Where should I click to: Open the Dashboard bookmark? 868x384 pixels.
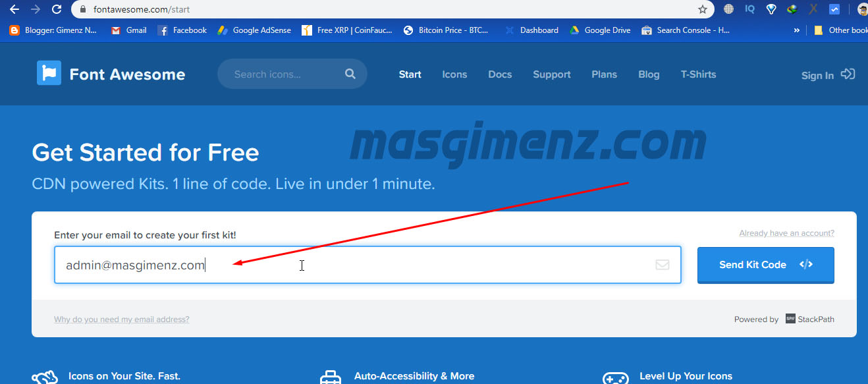click(531, 30)
